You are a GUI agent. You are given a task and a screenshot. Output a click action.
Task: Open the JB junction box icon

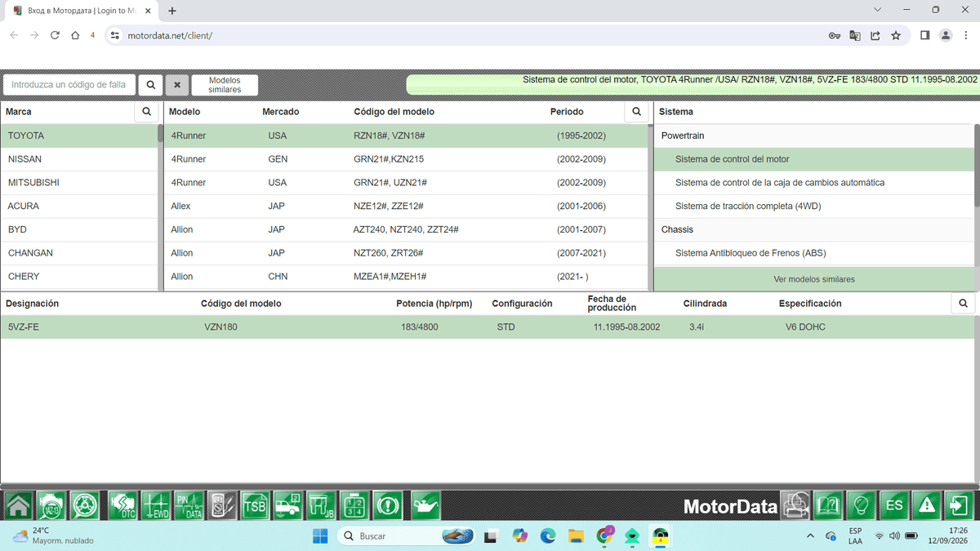pos(321,506)
